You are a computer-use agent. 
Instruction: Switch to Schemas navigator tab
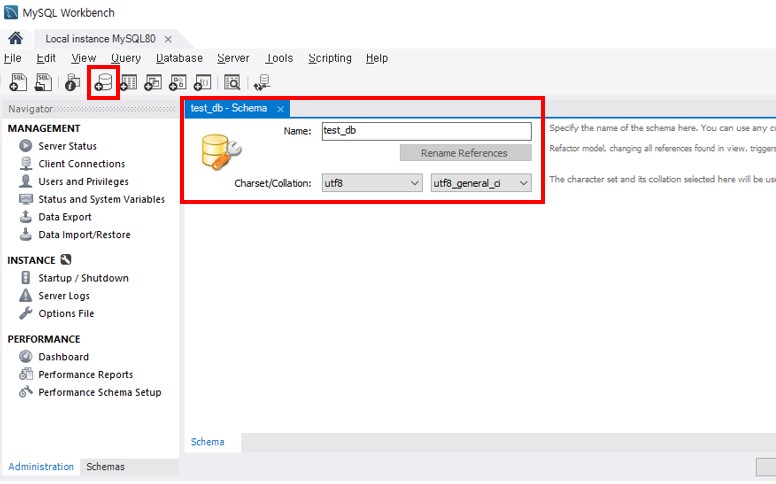pos(105,467)
